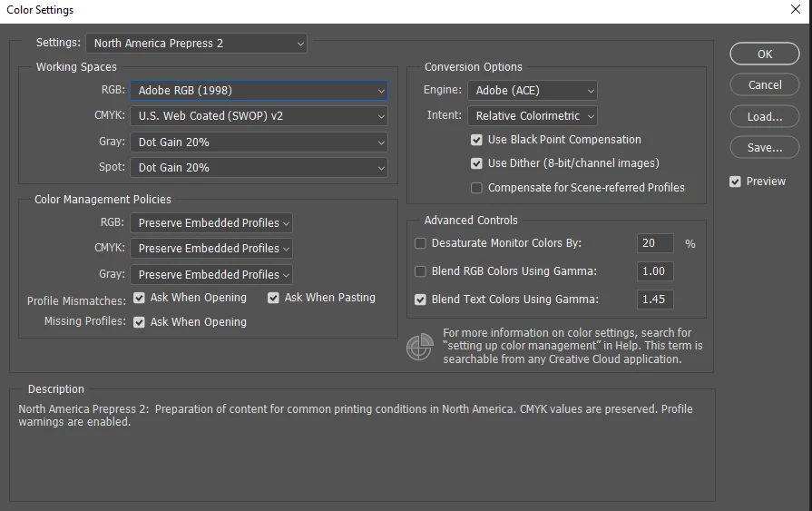The height and width of the screenshot is (511, 812).
Task: Open the rendering Intent dropdown
Action: 533,116
